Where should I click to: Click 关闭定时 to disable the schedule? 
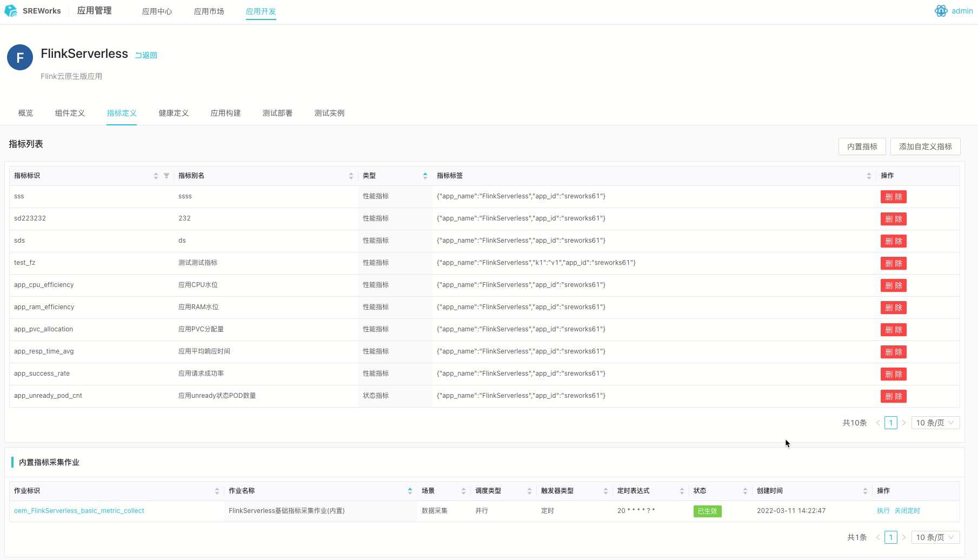click(x=907, y=511)
